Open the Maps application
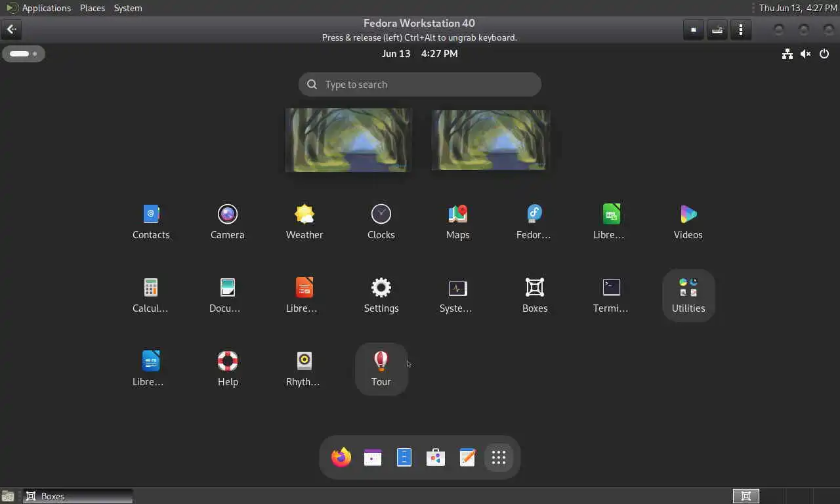 click(x=458, y=221)
